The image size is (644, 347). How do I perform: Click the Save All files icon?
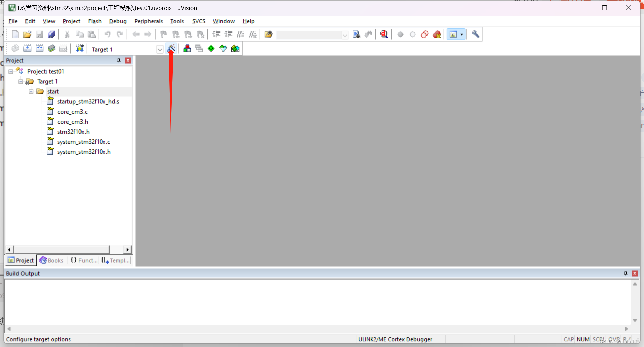(51, 34)
